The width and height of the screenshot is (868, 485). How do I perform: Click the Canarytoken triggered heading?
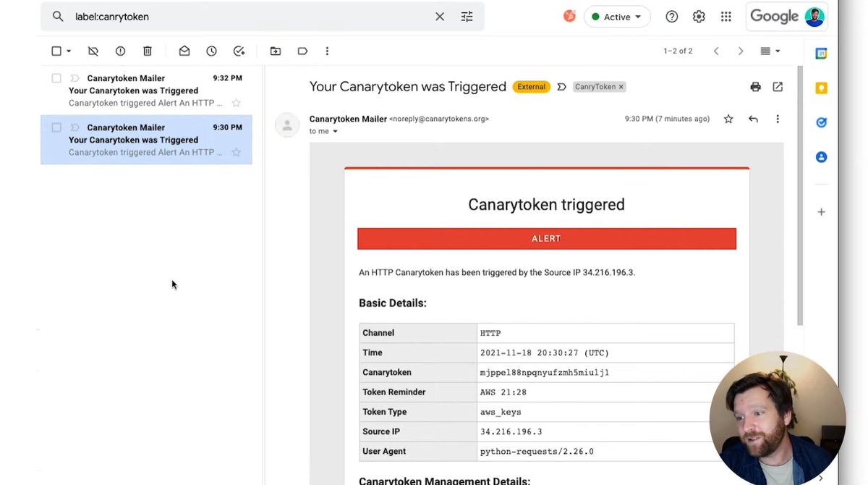pos(546,205)
